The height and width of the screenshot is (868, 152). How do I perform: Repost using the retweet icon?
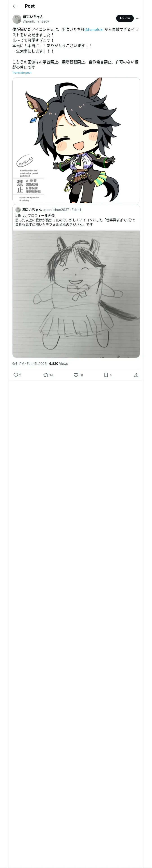click(x=46, y=375)
